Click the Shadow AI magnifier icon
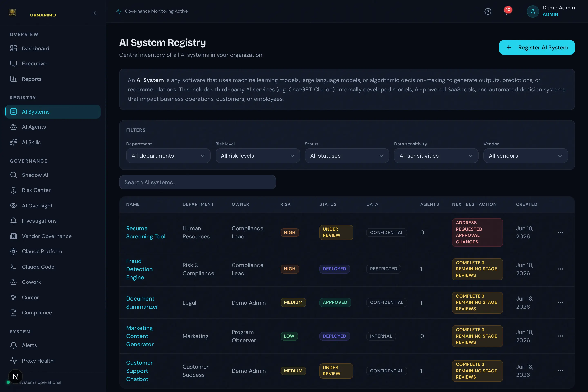 click(13, 175)
